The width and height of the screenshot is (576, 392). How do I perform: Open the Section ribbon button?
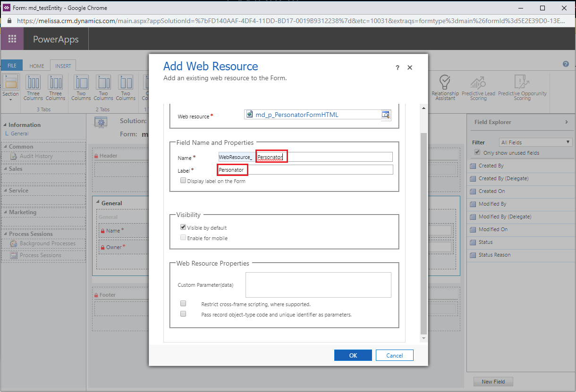(10, 88)
